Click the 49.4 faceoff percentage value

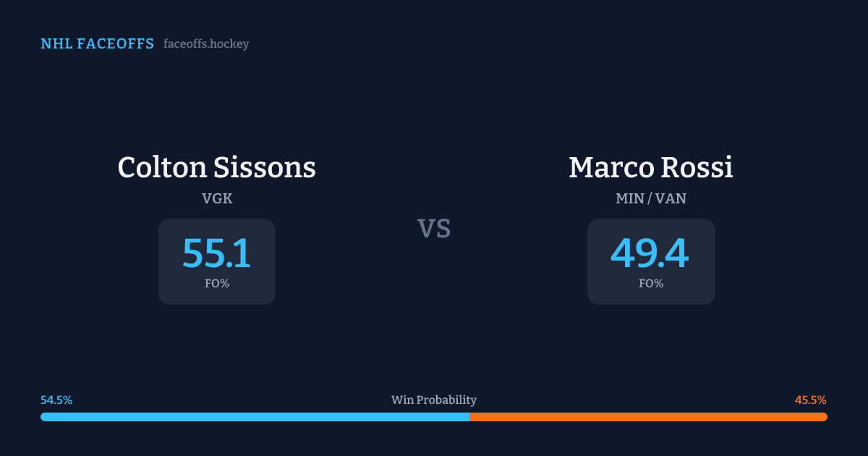tap(650, 253)
